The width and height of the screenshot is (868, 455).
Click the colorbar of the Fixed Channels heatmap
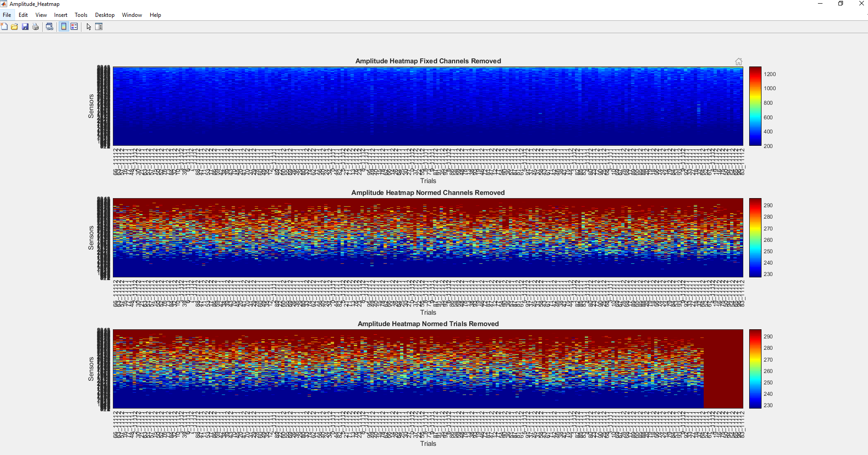pyautogui.click(x=755, y=106)
